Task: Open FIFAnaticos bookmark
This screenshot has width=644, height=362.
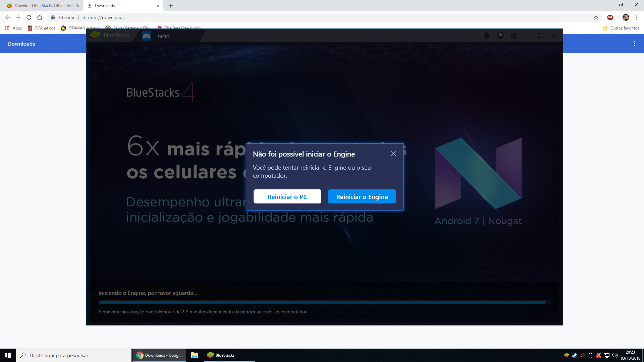Action: [x=42, y=28]
